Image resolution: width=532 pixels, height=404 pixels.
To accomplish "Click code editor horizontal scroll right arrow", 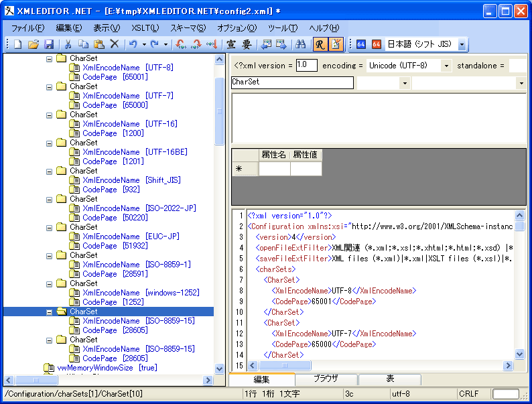I will [508, 365].
